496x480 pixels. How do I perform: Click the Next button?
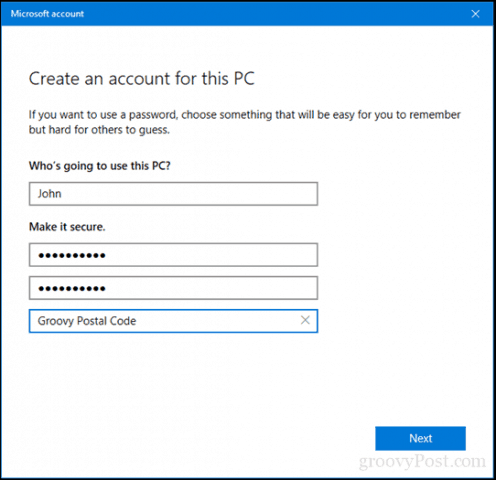click(x=420, y=438)
